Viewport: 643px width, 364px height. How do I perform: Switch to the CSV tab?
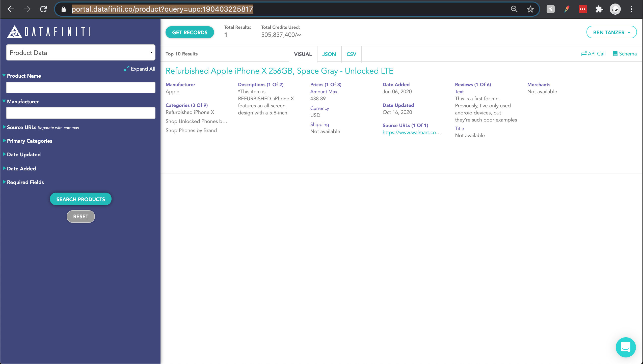pyautogui.click(x=351, y=54)
